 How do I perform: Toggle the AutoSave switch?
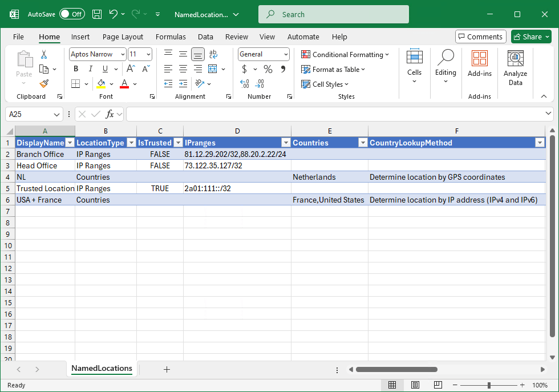pyautogui.click(x=72, y=14)
